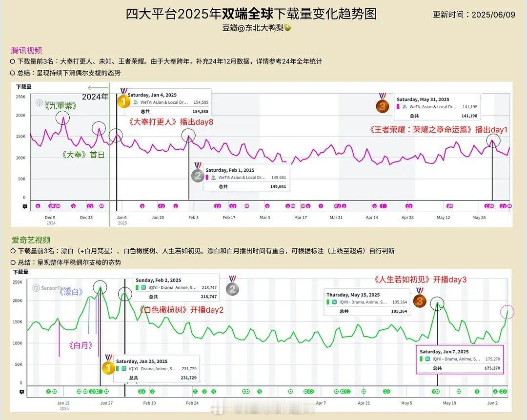527x420 pixels.
Task: Click the 《白月》 annotation label
Action: pyautogui.click(x=81, y=345)
